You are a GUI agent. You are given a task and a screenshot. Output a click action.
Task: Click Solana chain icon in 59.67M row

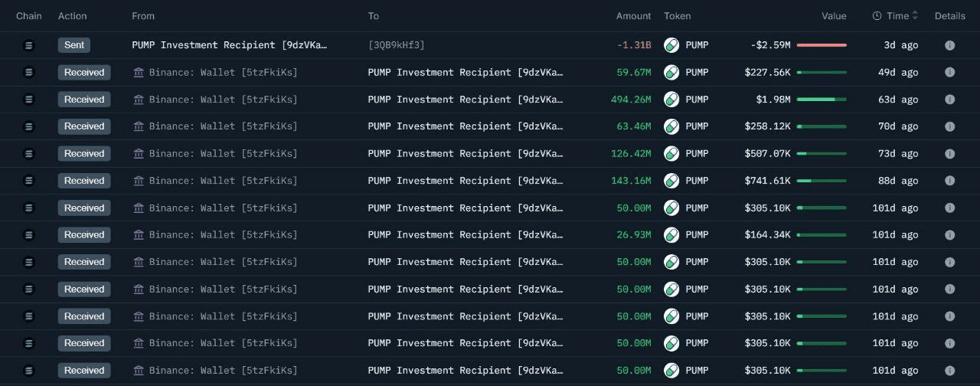pyautogui.click(x=30, y=72)
